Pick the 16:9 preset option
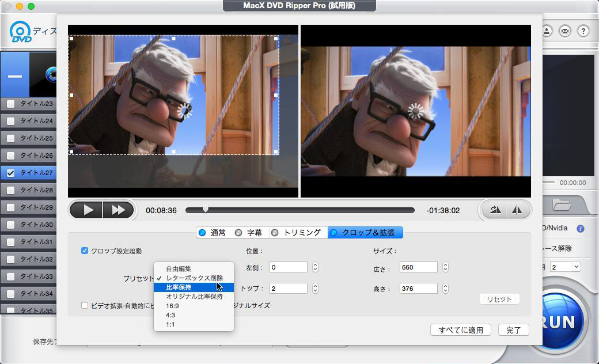The image size is (599, 364). pyautogui.click(x=194, y=306)
